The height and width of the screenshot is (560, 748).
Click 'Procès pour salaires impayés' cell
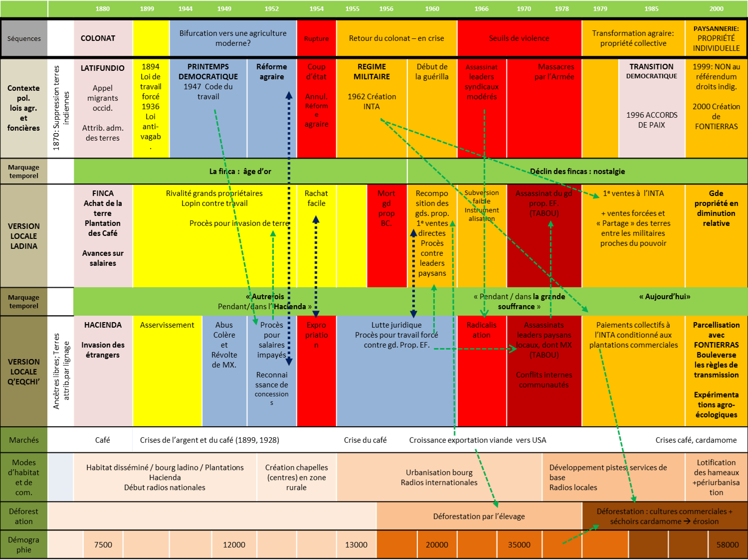272,371
